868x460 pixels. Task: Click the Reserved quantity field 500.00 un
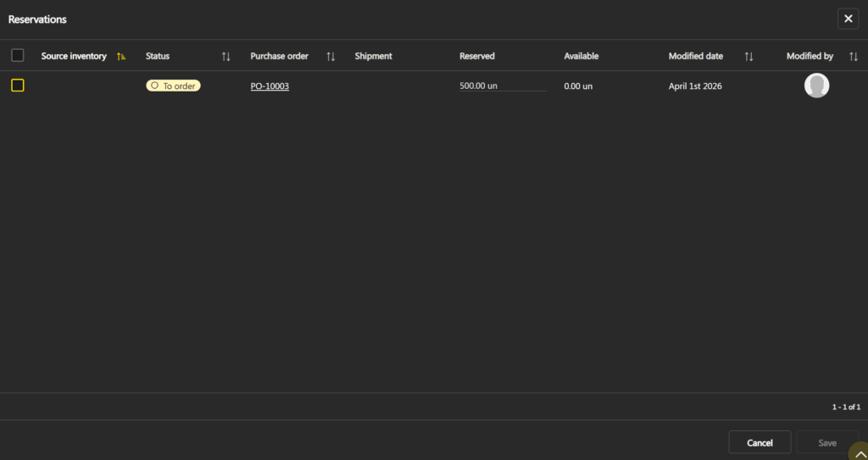tap(502, 86)
